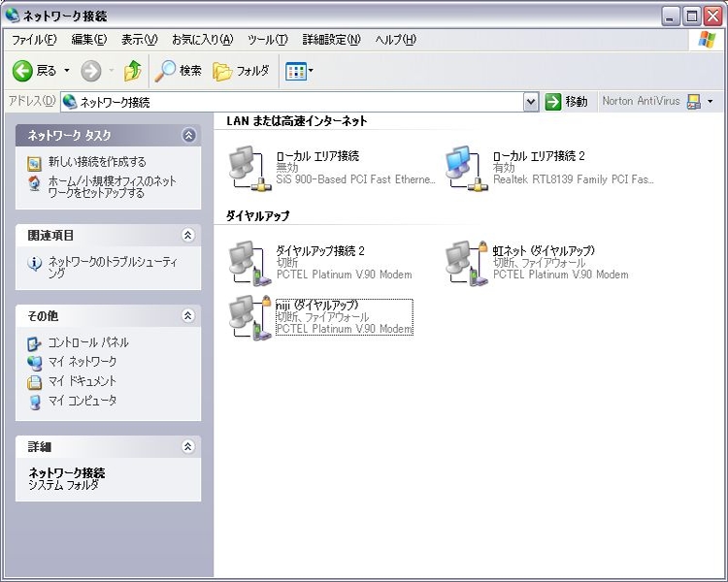The image size is (728, 582).
Task: Open the 編集(E) menu
Action: (x=88, y=40)
